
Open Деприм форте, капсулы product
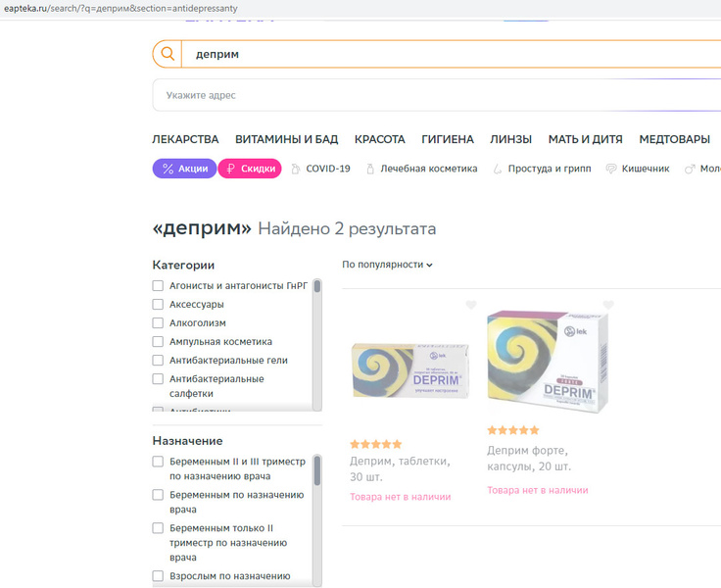529,459
